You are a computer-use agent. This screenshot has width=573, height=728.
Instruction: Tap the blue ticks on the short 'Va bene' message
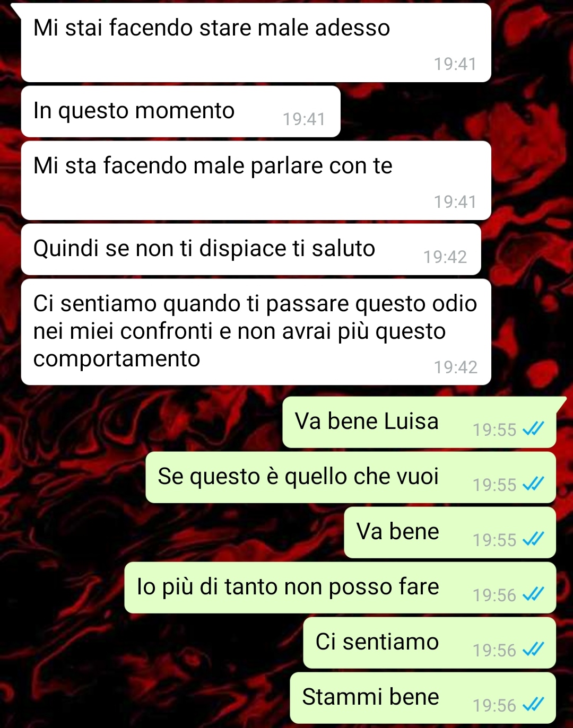[x=533, y=539]
